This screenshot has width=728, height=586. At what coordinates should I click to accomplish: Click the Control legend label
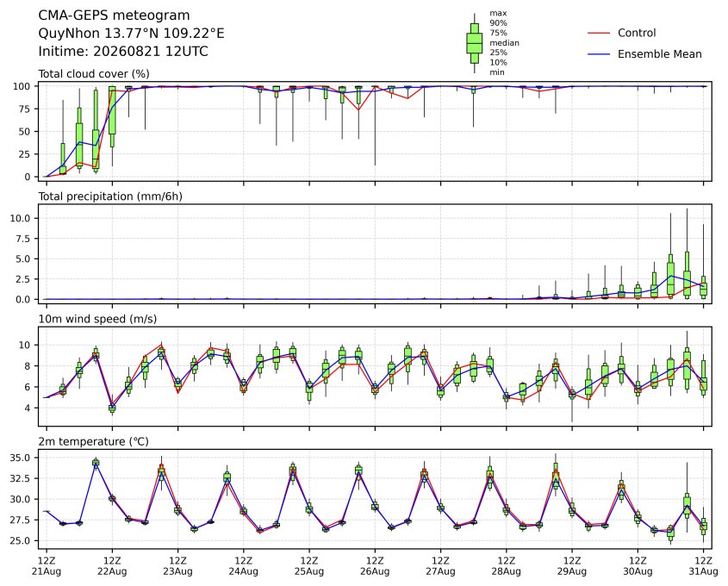pyautogui.click(x=637, y=33)
